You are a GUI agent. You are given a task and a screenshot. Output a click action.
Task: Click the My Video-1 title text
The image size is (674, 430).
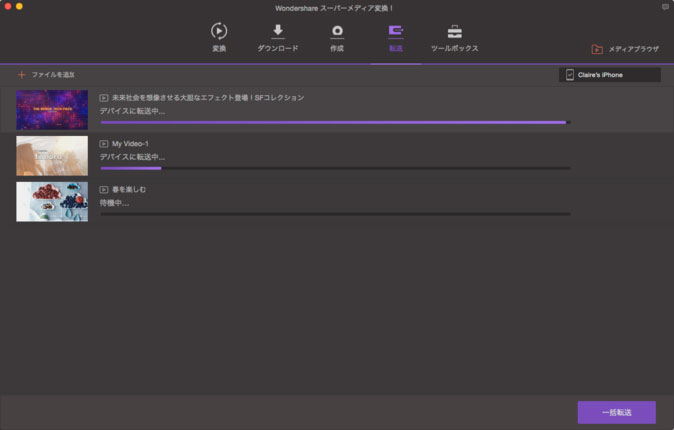point(130,144)
